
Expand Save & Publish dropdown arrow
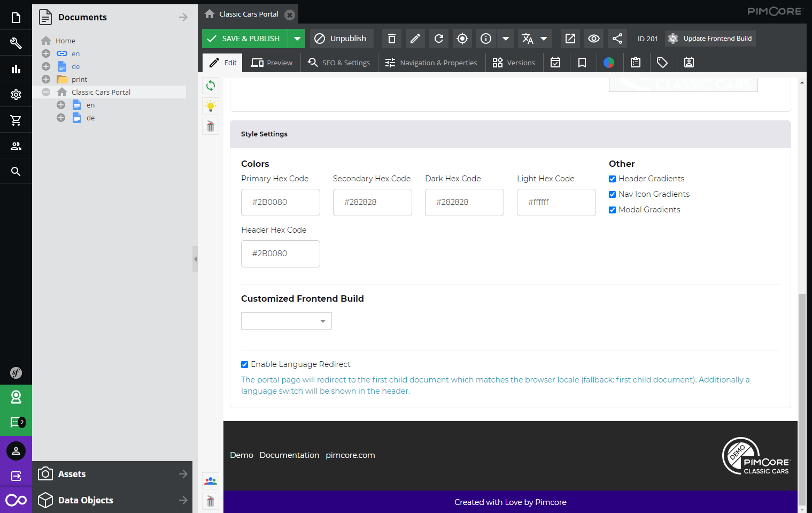pos(297,39)
